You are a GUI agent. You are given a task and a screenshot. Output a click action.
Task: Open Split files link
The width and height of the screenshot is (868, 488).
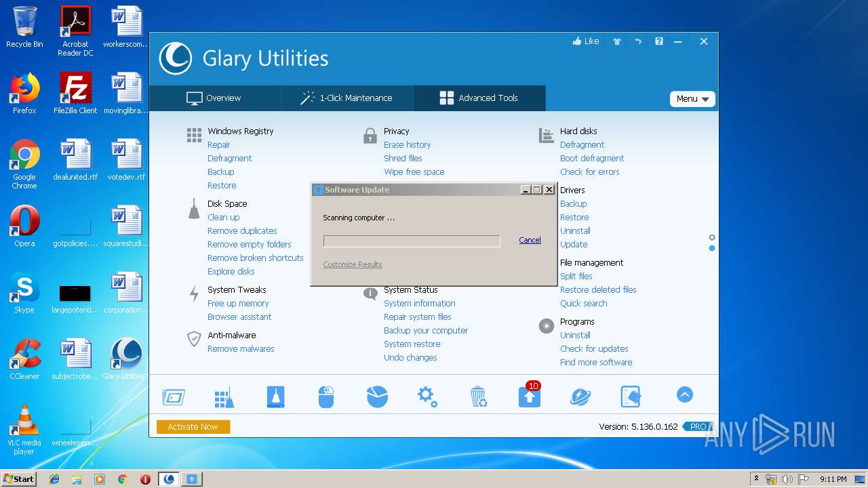[576, 277]
